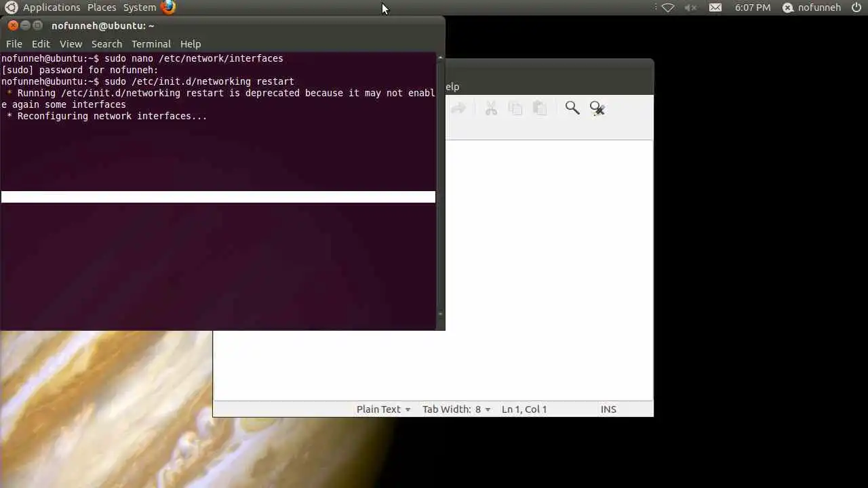Image resolution: width=868 pixels, height=488 pixels.
Task: Open the nofunneh user menu
Action: (819, 7)
